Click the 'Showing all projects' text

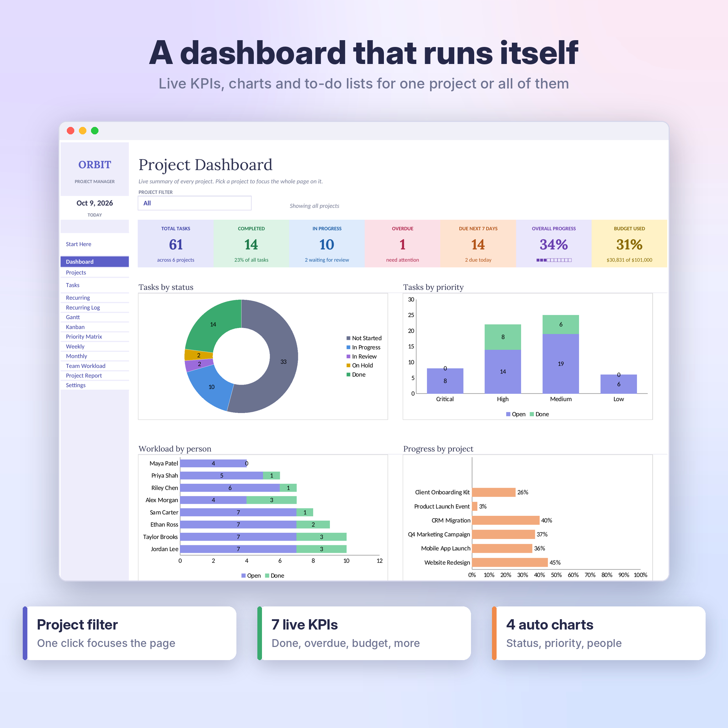(x=314, y=206)
